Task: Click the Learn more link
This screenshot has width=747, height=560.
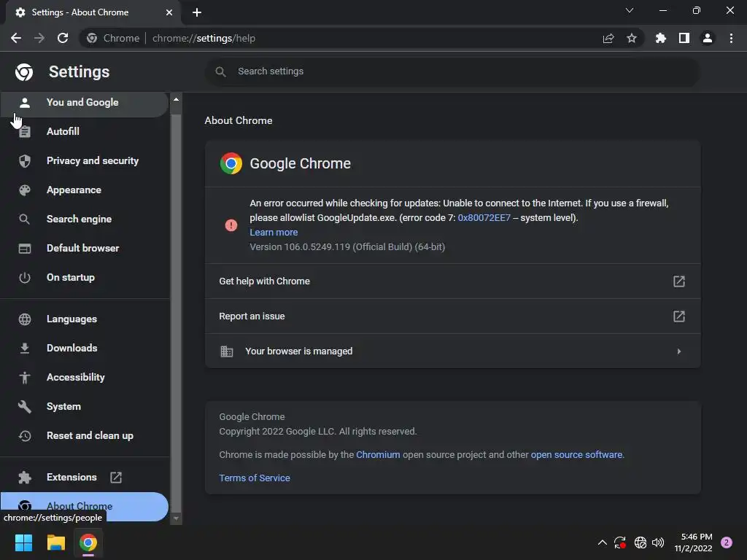Action: tap(274, 233)
